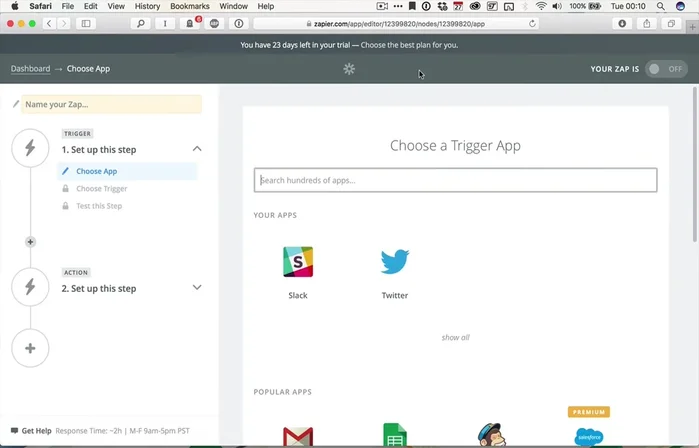
Task: Focus the search hundreds of apps box
Action: click(x=455, y=180)
